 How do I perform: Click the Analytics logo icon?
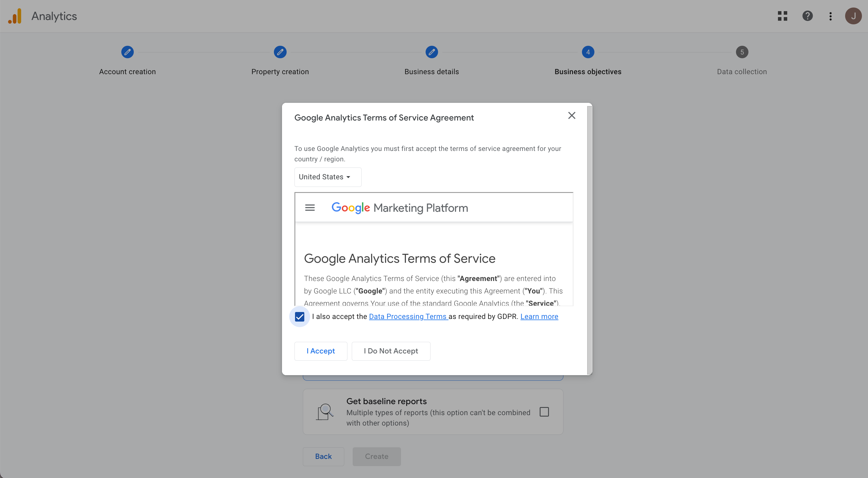pos(15,16)
